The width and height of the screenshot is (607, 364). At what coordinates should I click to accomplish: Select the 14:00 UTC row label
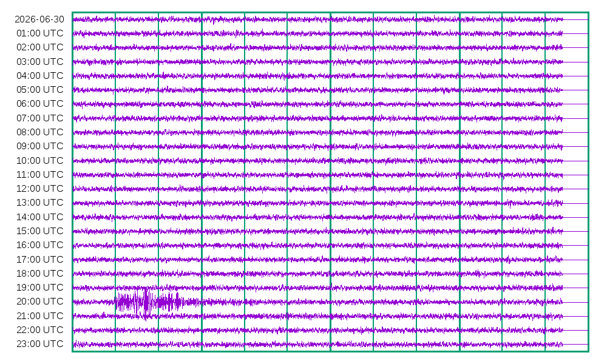point(40,217)
